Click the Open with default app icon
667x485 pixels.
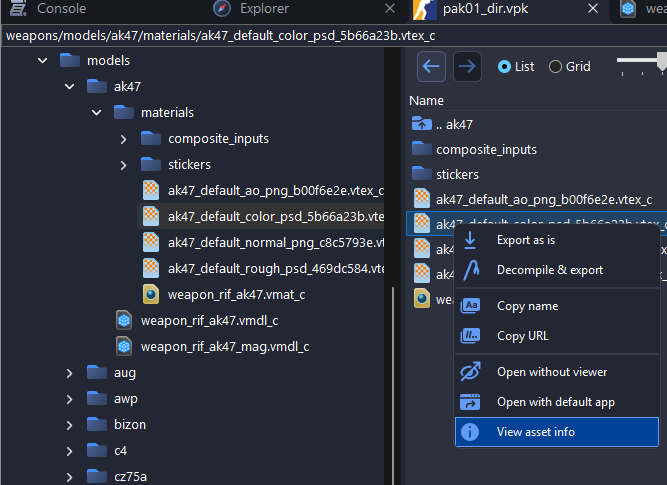470,402
